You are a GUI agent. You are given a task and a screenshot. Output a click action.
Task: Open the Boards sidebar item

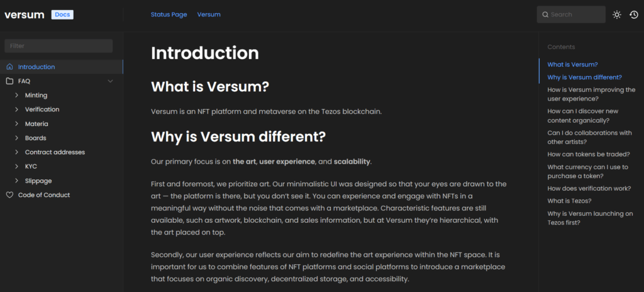pos(36,138)
